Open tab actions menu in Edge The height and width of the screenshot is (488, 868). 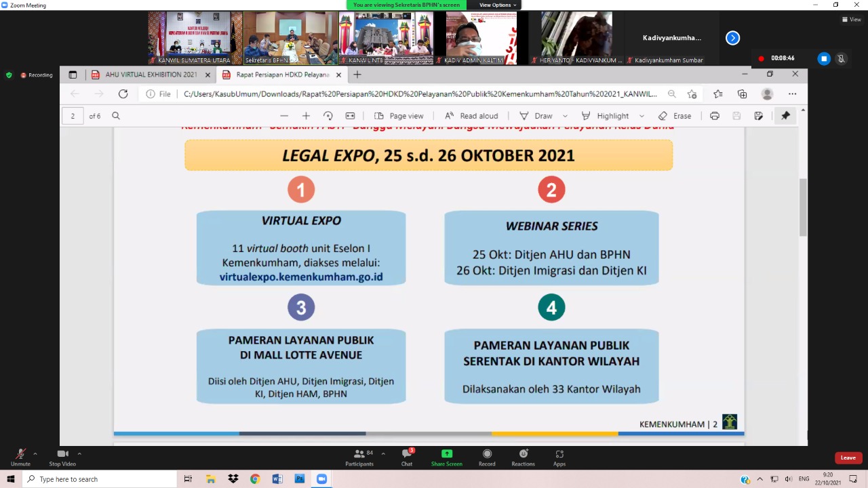click(73, 75)
